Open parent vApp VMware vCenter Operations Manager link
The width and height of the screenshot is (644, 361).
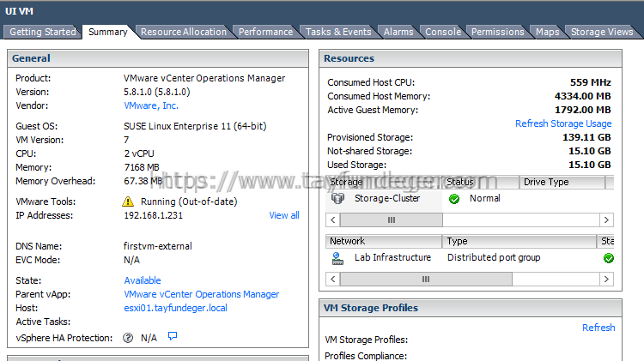202,294
